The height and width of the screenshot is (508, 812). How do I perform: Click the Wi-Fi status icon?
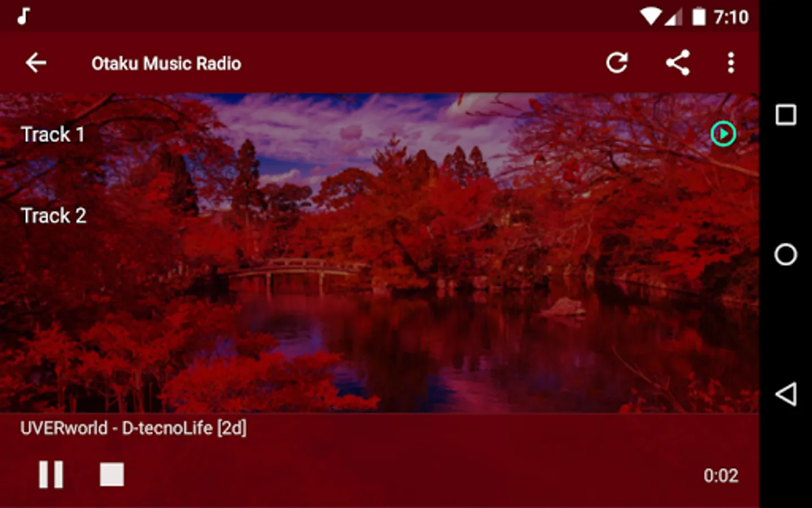(650, 16)
